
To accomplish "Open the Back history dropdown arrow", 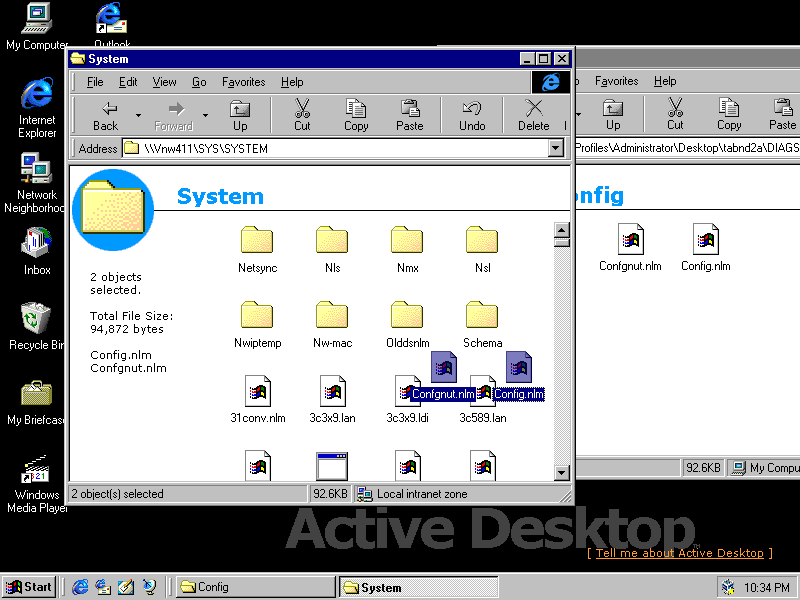I will (x=138, y=116).
